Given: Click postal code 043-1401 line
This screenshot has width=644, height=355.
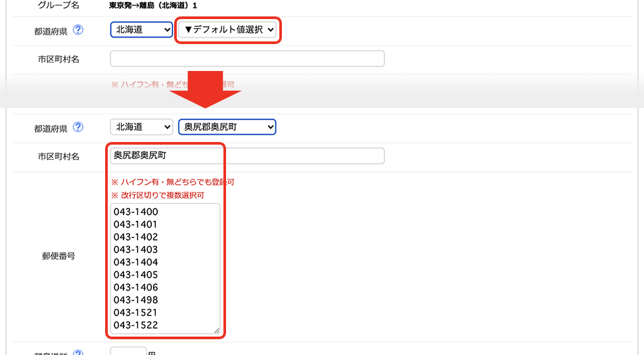Looking at the screenshot, I should coord(135,224).
